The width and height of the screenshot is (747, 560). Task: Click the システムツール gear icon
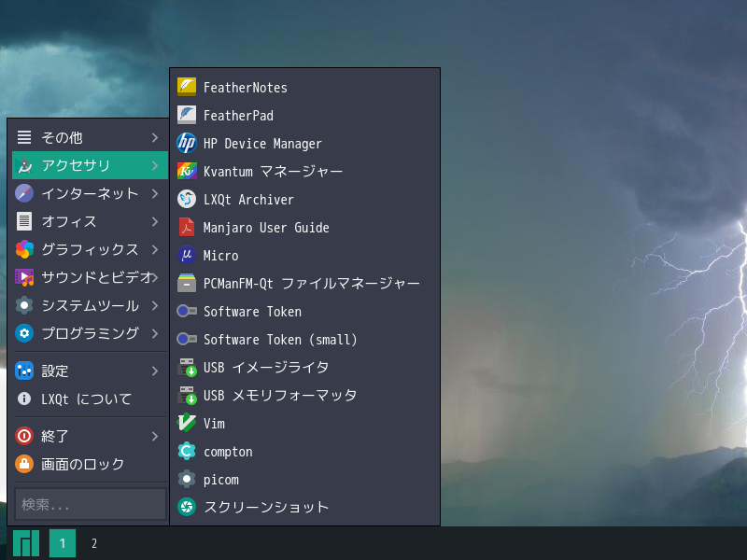click(x=24, y=305)
